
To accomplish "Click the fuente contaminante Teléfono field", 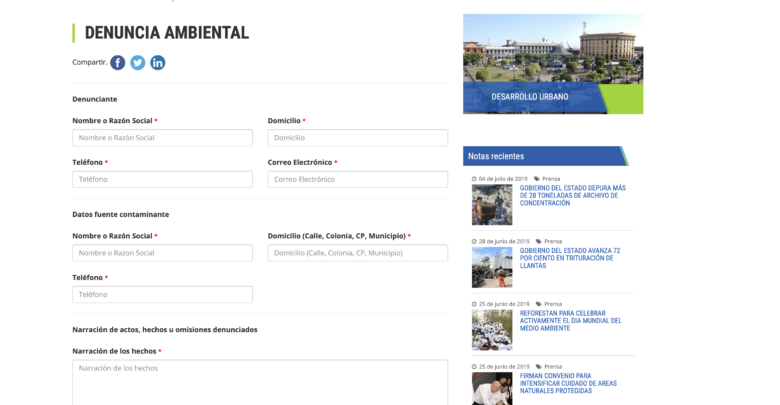I will 162,295.
